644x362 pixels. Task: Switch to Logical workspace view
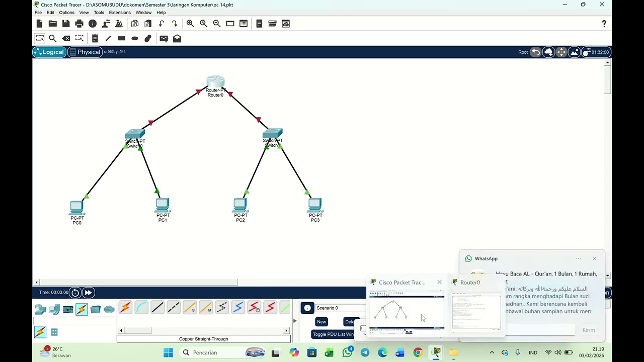(49, 52)
